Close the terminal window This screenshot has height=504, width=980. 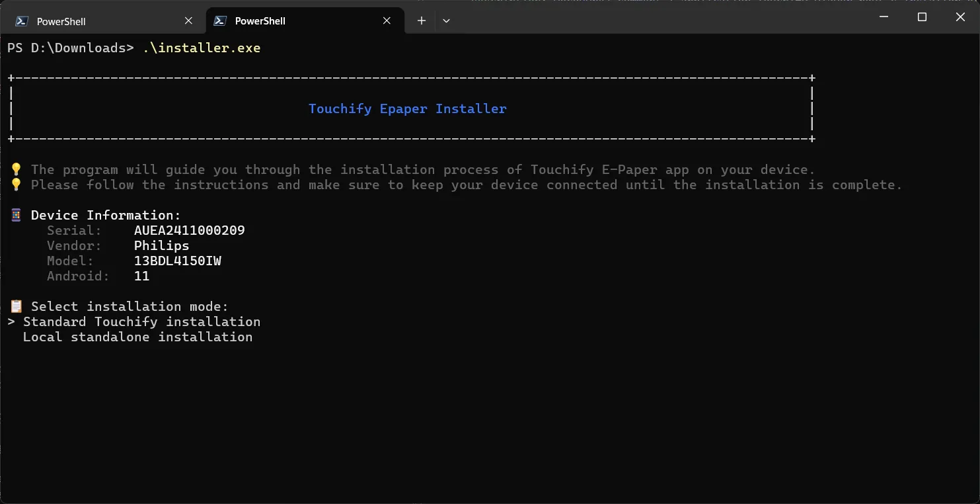pos(960,17)
